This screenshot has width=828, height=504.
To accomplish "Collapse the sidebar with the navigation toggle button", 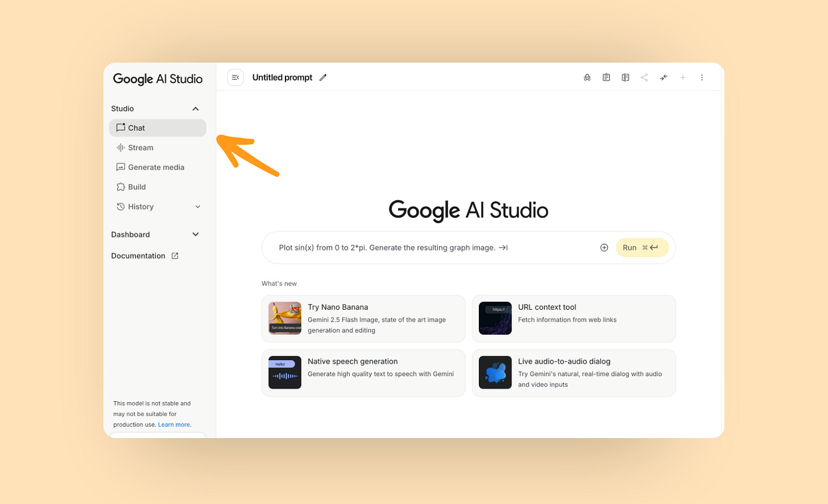I will pos(235,77).
